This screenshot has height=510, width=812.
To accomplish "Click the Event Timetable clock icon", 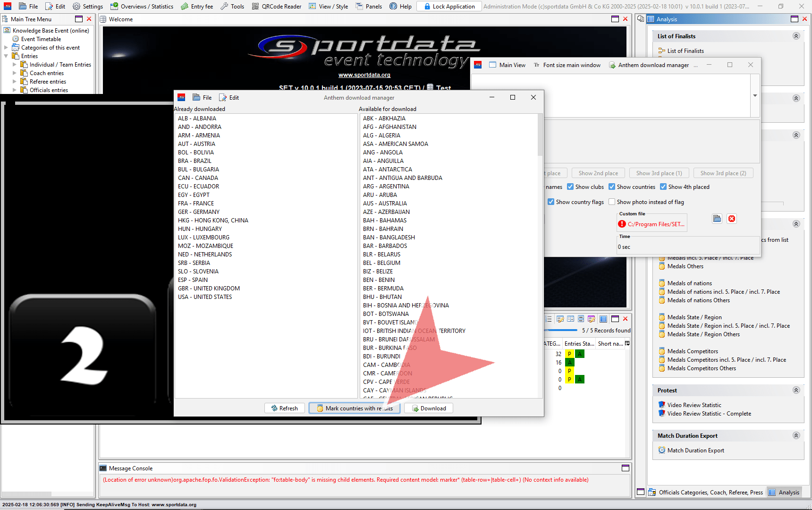I will coord(16,39).
